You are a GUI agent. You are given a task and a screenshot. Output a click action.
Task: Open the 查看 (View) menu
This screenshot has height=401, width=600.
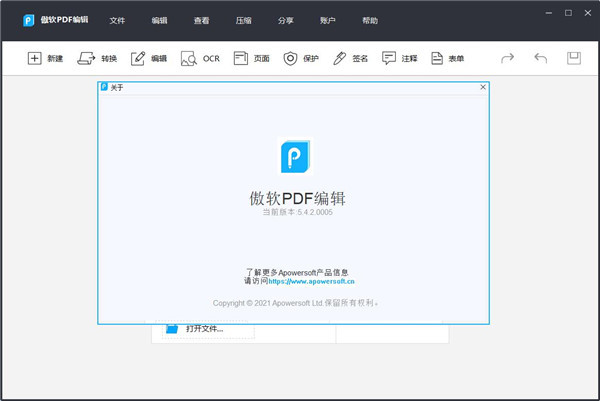[201, 21]
